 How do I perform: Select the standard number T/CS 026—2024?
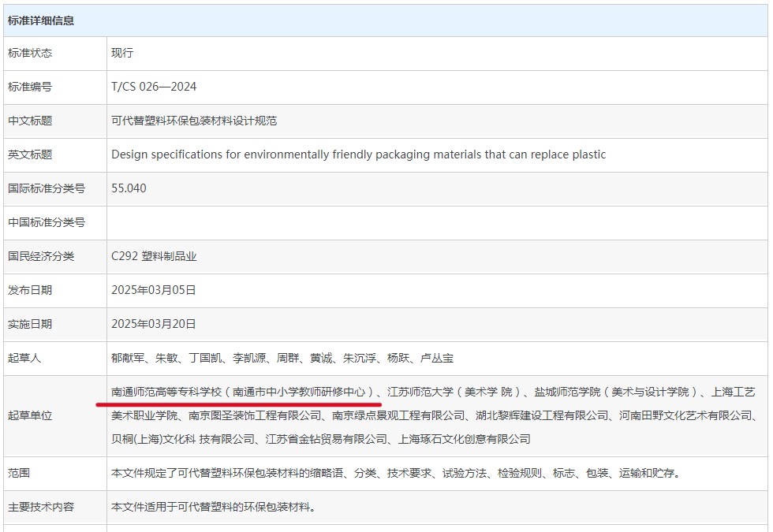point(154,87)
